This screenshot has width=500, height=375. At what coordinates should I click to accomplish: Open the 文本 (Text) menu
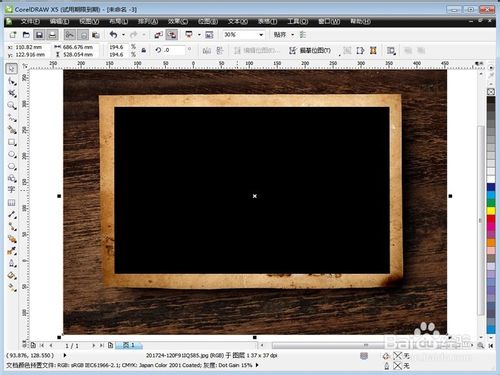pyautogui.click(x=238, y=21)
